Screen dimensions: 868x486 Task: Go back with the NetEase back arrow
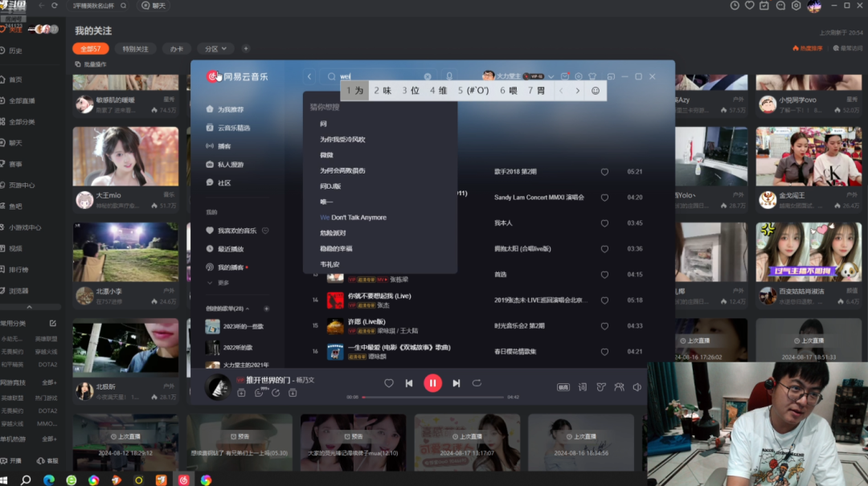click(309, 76)
